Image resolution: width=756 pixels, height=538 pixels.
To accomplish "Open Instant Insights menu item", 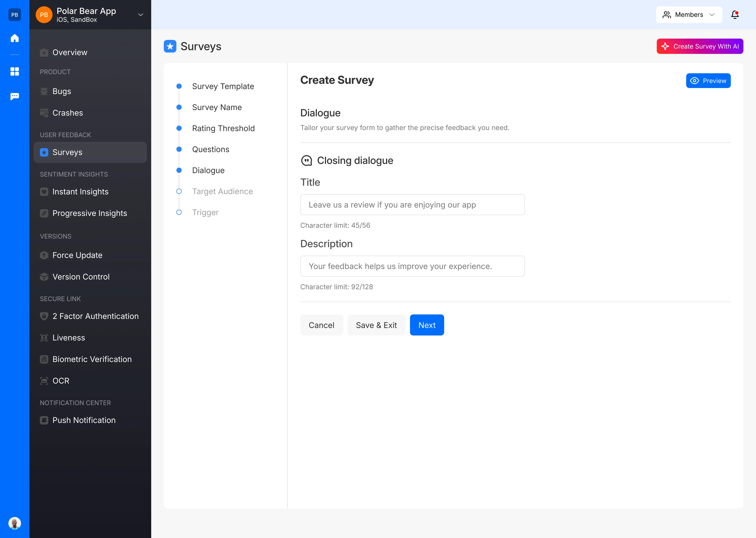I will click(x=80, y=192).
